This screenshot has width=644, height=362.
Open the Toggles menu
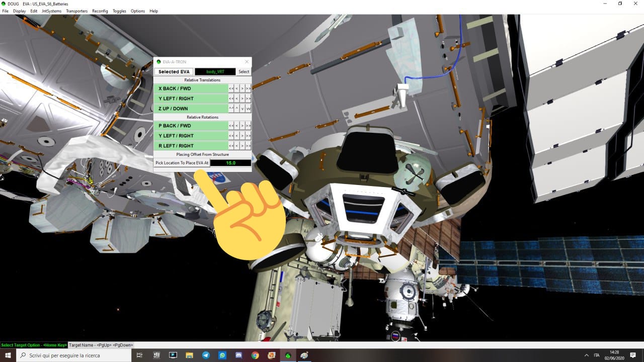119,11
